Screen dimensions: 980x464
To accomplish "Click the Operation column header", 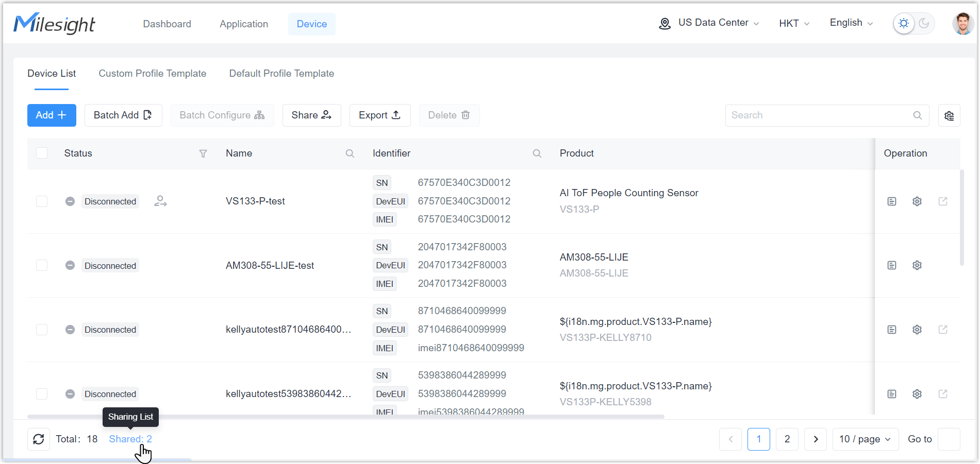I will coord(905,153).
